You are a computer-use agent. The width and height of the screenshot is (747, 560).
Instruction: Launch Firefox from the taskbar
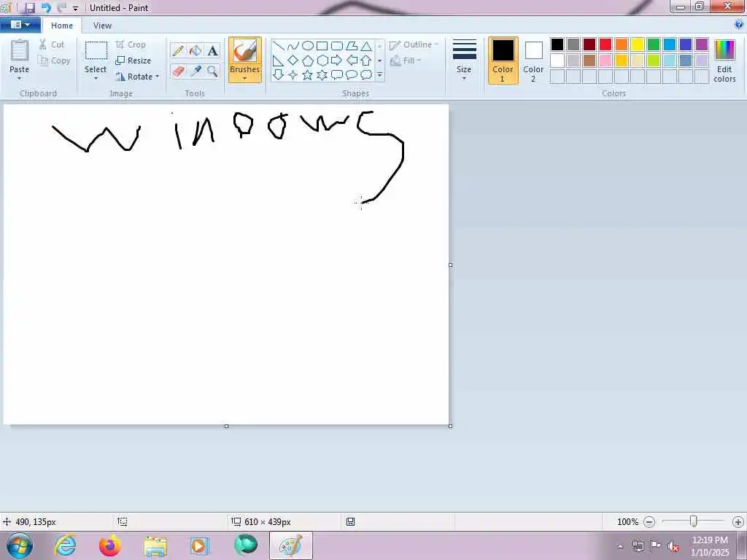[110, 545]
